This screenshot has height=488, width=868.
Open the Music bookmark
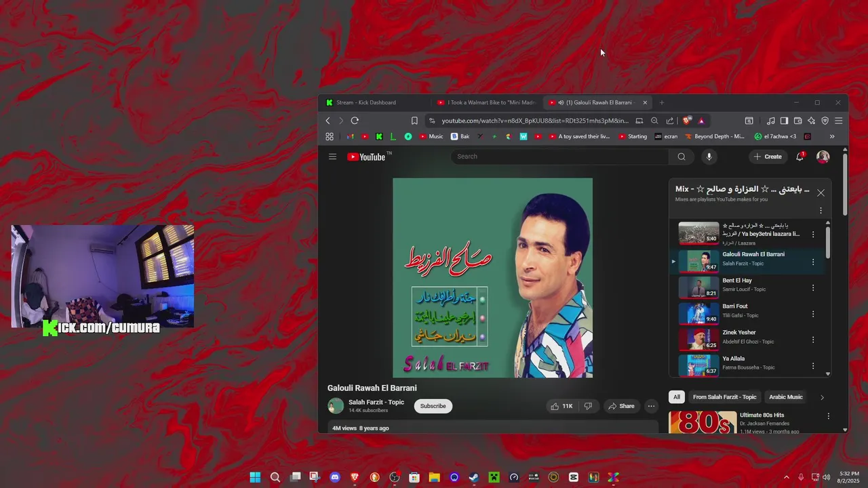[431, 136]
